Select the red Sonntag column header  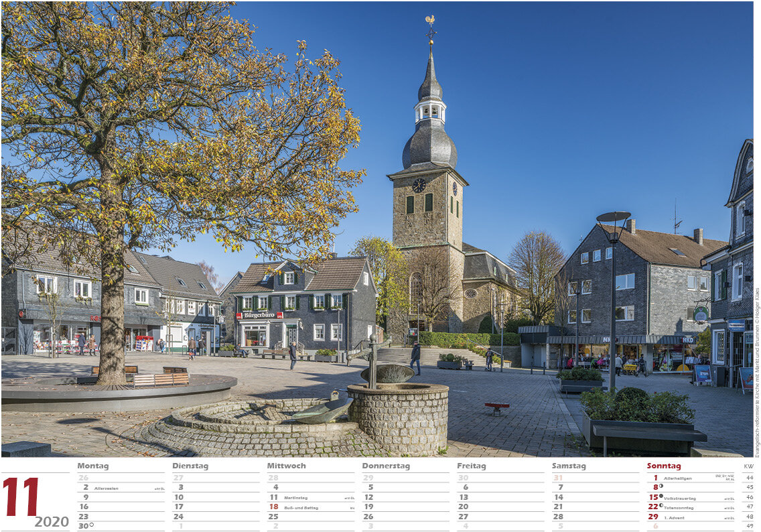point(663,466)
